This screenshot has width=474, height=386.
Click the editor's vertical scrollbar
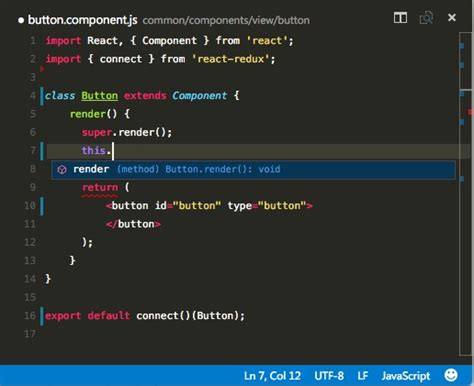click(466, 194)
